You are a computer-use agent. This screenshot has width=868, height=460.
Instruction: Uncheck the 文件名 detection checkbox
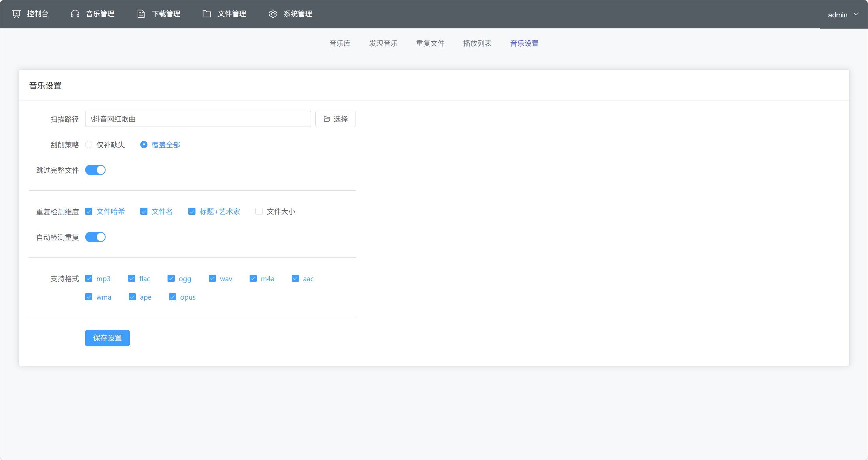pyautogui.click(x=144, y=211)
